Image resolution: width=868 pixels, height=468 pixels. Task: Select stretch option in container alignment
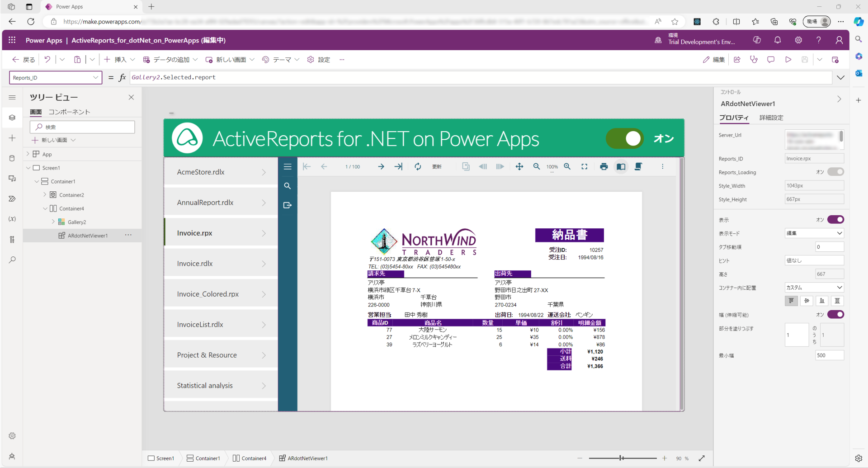tap(837, 301)
